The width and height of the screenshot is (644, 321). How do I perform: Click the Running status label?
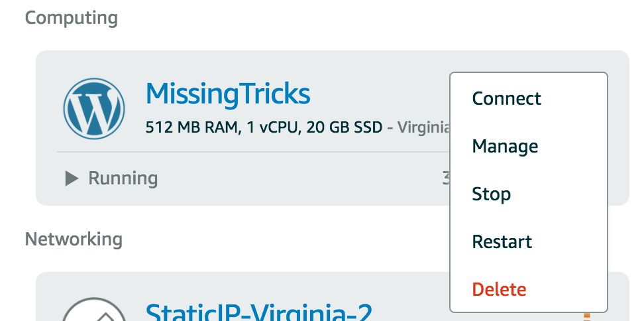[123, 178]
